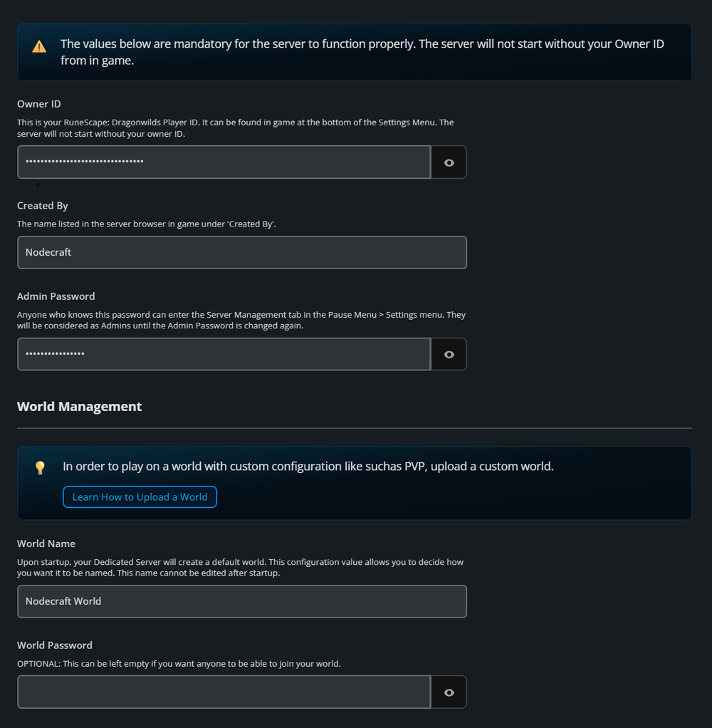Click the Created By input showing Nodecraft
This screenshot has height=728, width=712.
242,252
